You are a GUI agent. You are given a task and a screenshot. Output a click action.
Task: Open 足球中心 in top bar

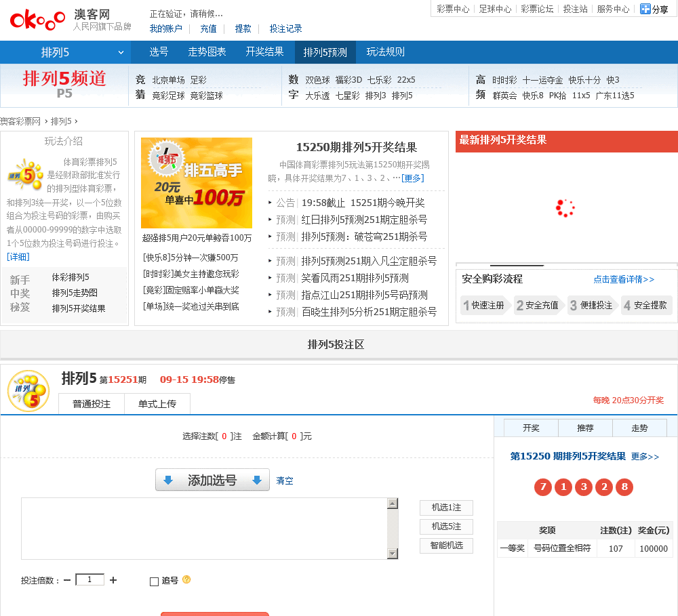click(495, 9)
